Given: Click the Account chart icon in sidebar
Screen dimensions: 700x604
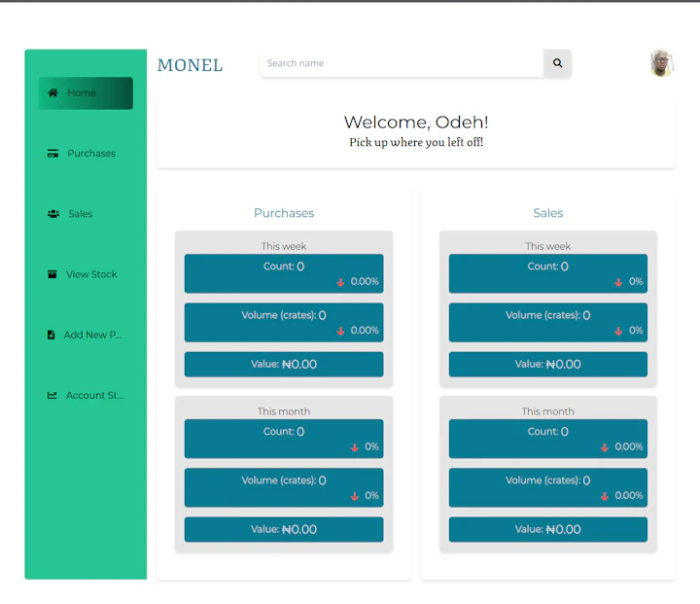Looking at the screenshot, I should coord(52,396).
